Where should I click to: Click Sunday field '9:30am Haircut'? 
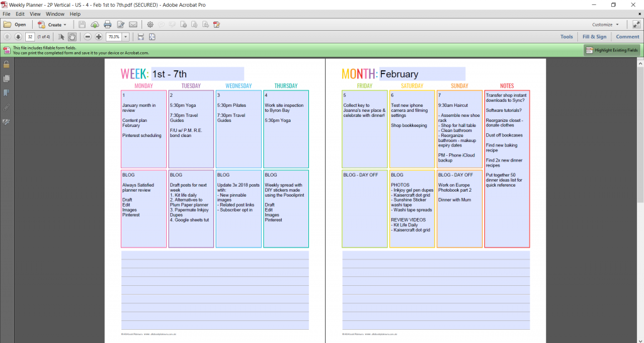click(x=460, y=129)
